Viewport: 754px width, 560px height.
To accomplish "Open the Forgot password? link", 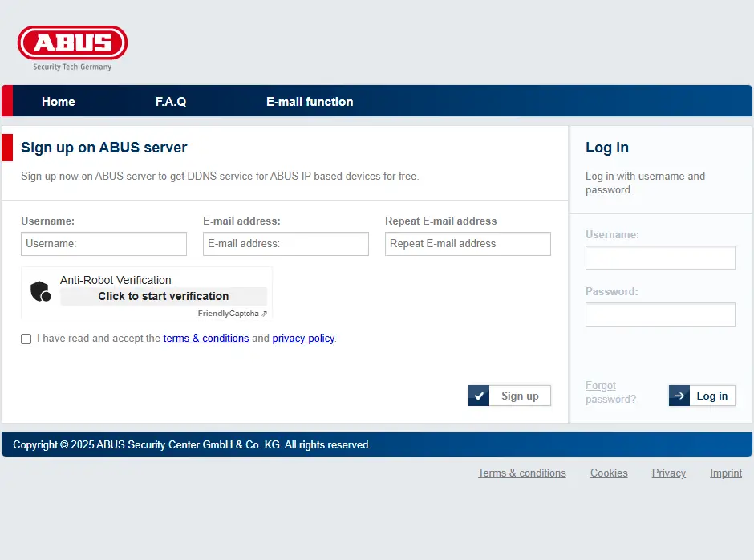I will pyautogui.click(x=610, y=392).
